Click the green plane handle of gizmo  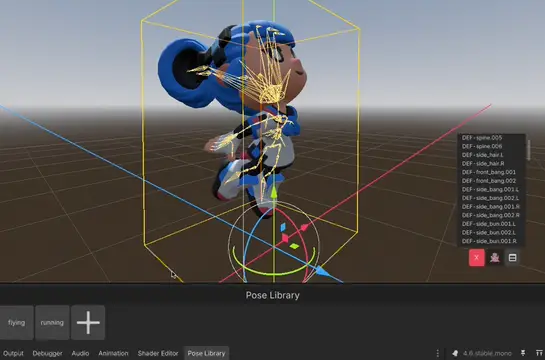294,246
